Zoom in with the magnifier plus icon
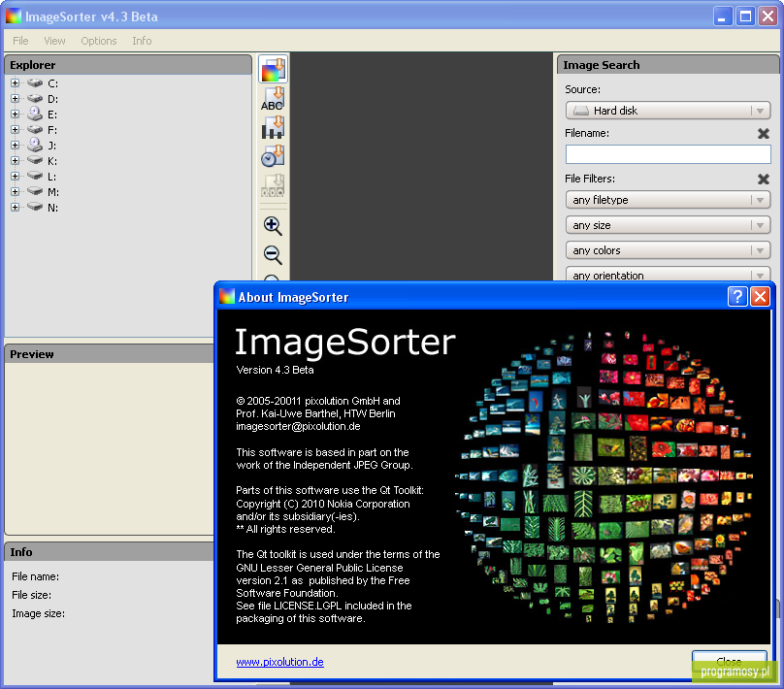The width and height of the screenshot is (784, 689). [x=273, y=226]
